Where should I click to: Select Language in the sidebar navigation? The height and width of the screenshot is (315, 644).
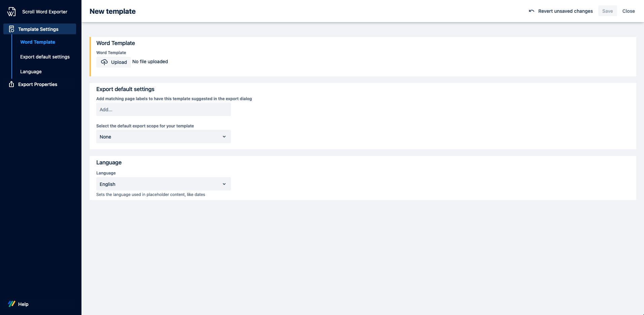pyautogui.click(x=31, y=72)
